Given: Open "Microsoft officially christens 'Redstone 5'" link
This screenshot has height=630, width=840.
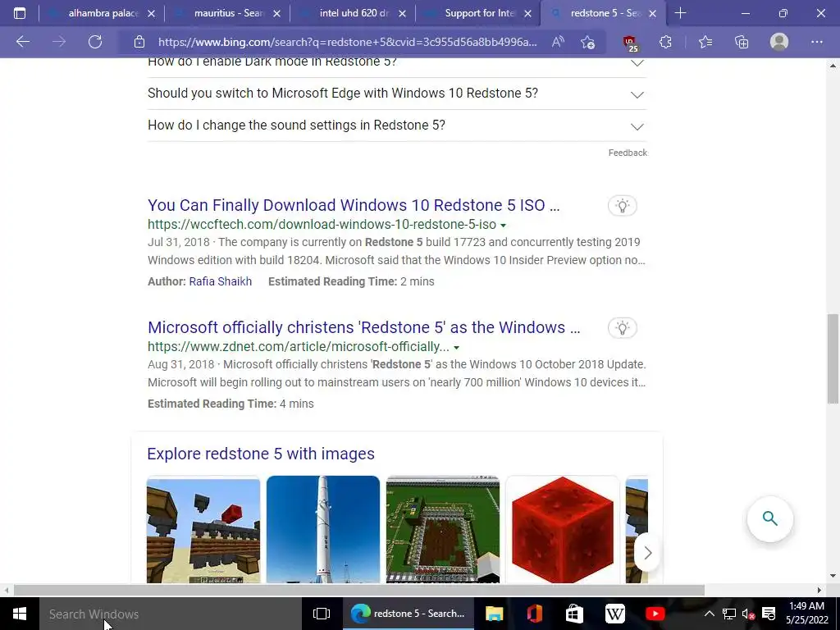Looking at the screenshot, I should point(363,327).
